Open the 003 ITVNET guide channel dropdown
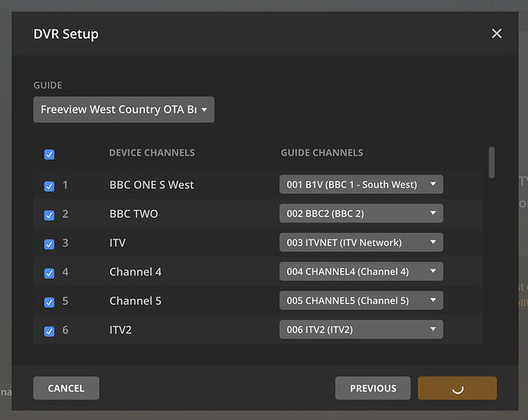 pos(361,243)
